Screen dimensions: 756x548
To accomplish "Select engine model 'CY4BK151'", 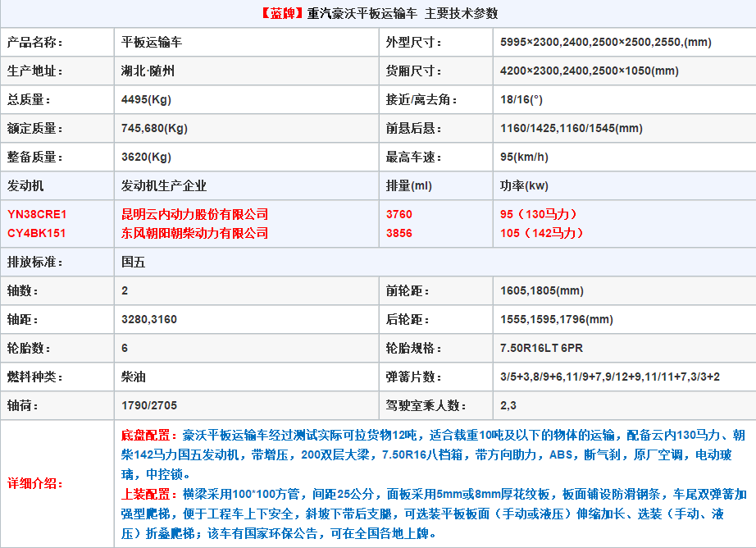I will (x=36, y=233).
